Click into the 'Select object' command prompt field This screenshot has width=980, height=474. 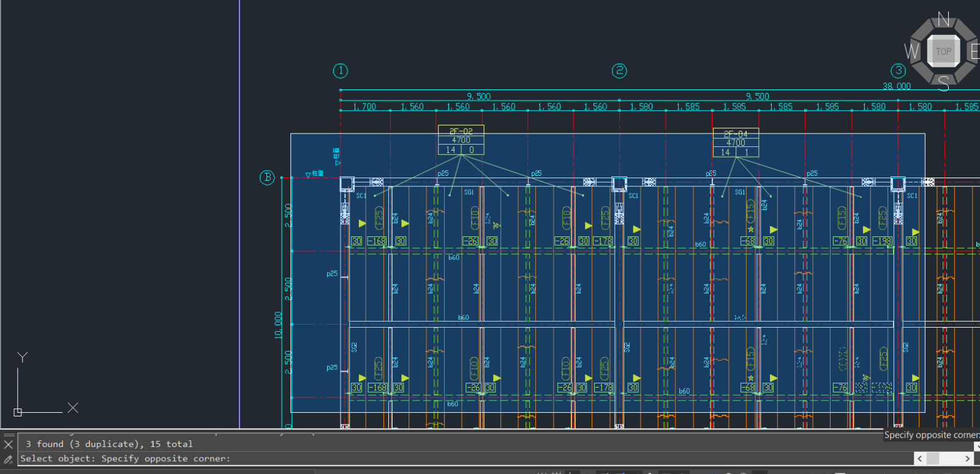429,459
